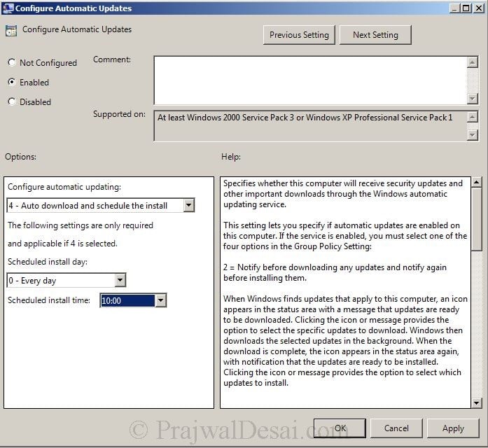Select the Enabled radio button
This screenshot has width=488, height=448.
pyautogui.click(x=12, y=82)
